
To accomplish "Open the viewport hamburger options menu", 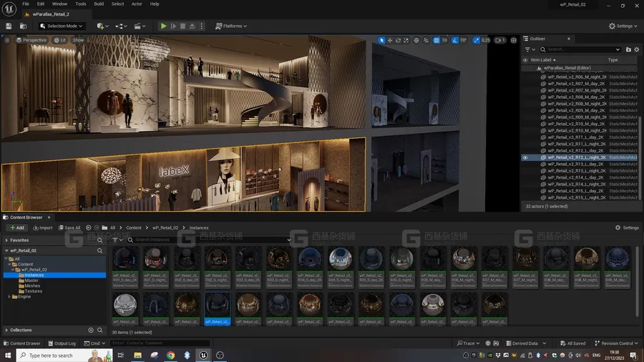I will click(x=7, y=40).
